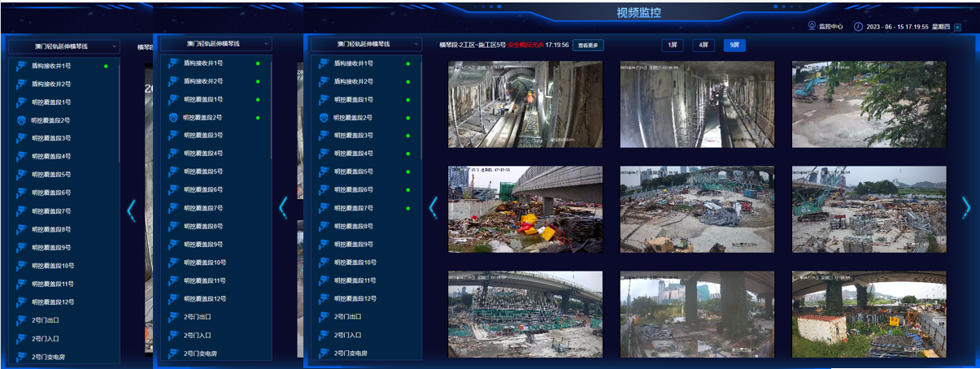980x369 pixels.
Task: Click the 监控中心 webcam icon in header
Action: pyautogui.click(x=811, y=26)
